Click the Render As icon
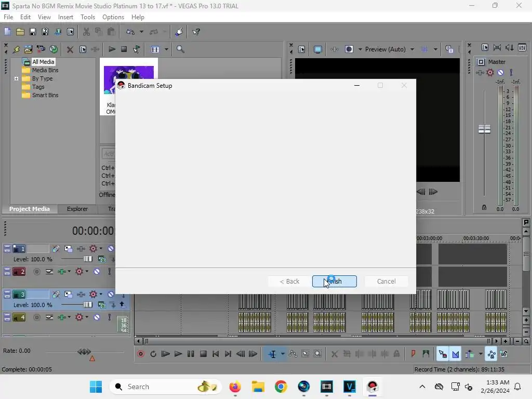 click(x=58, y=32)
